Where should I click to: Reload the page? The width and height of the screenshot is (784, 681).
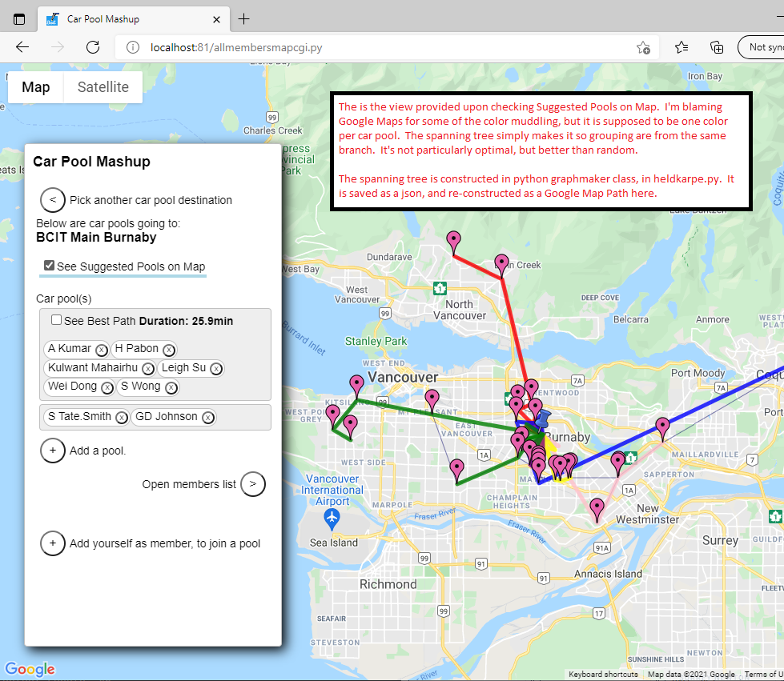[93, 47]
